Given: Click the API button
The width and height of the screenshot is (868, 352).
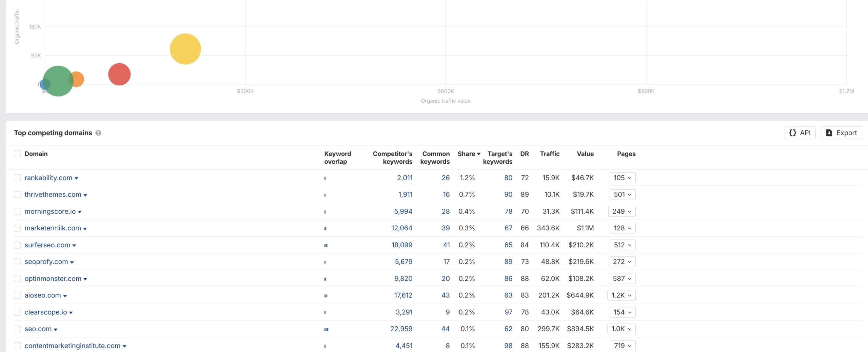Looking at the screenshot, I should point(800,133).
